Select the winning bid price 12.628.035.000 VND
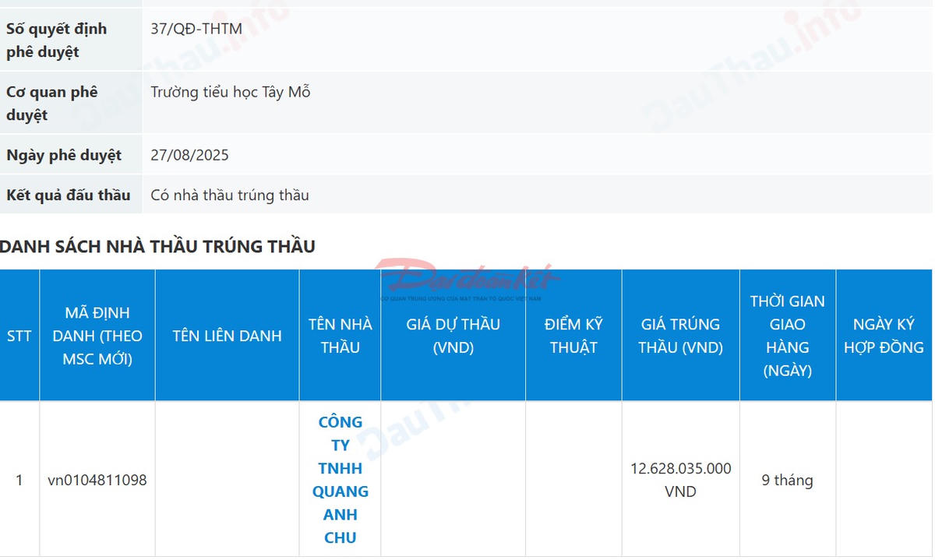935x560 pixels. click(x=681, y=480)
